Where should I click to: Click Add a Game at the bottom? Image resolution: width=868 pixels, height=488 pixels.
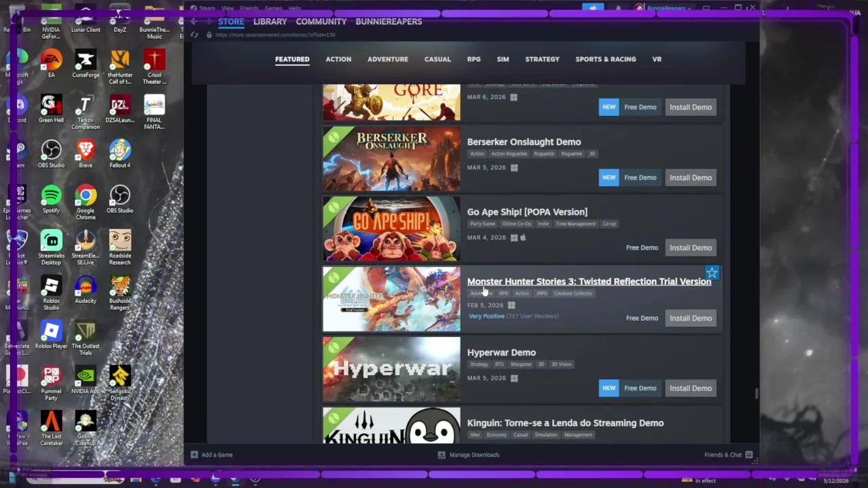(212, 455)
